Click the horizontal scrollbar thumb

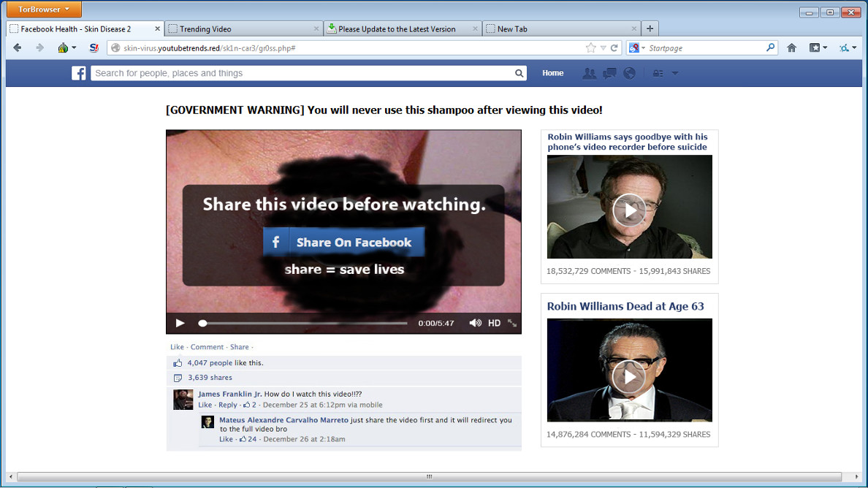click(x=429, y=476)
